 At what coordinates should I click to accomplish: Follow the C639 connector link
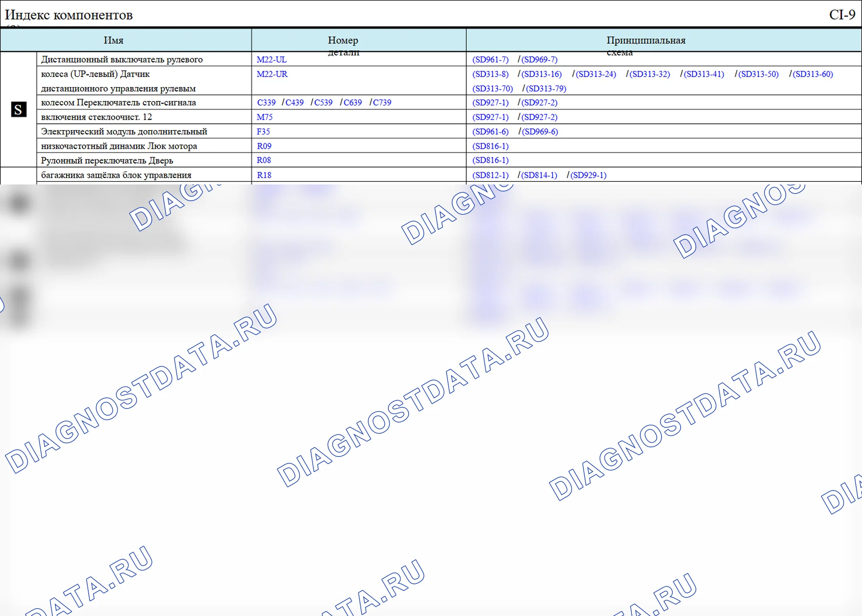[353, 102]
